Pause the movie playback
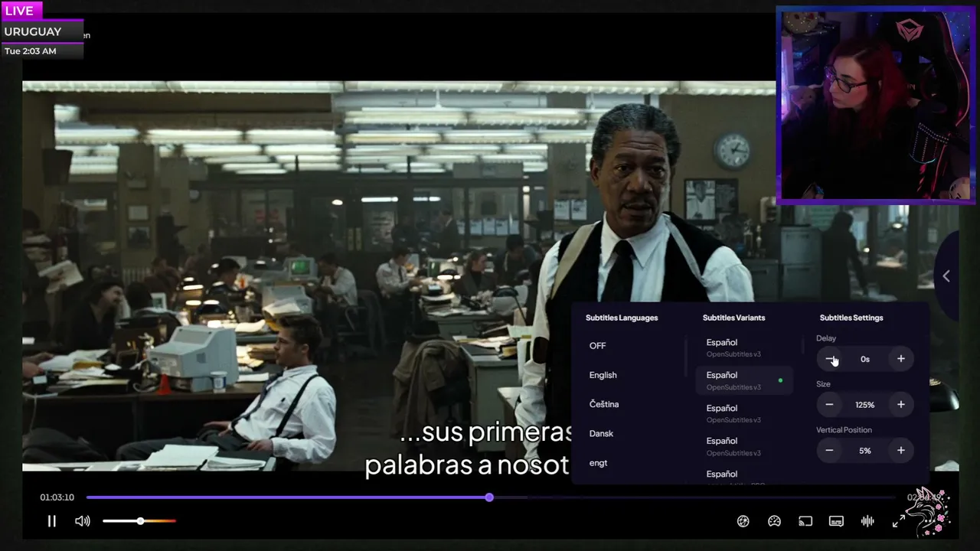Screen dimensions: 980x551 (x=51, y=521)
